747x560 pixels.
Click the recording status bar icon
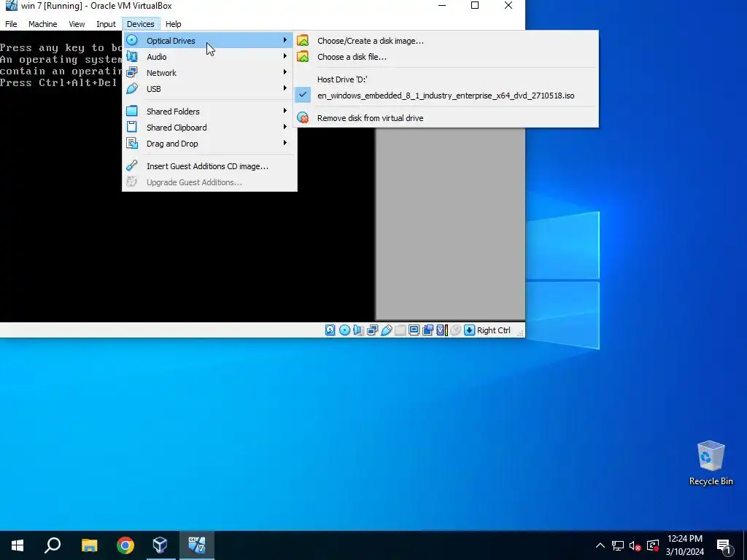click(x=427, y=330)
